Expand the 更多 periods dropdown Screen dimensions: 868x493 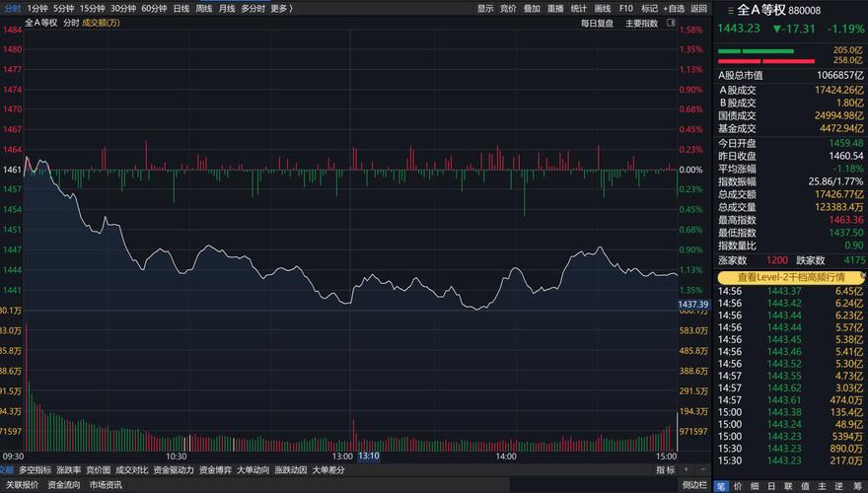point(281,8)
